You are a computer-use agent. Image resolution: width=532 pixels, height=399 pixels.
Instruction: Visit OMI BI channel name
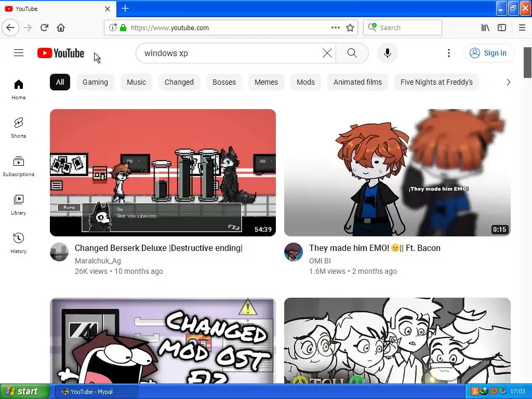point(320,261)
